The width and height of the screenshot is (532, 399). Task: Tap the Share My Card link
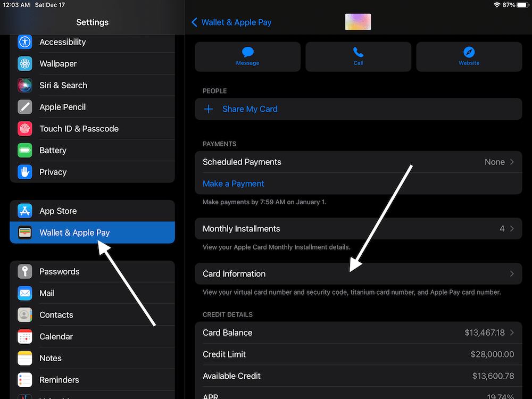tap(250, 109)
